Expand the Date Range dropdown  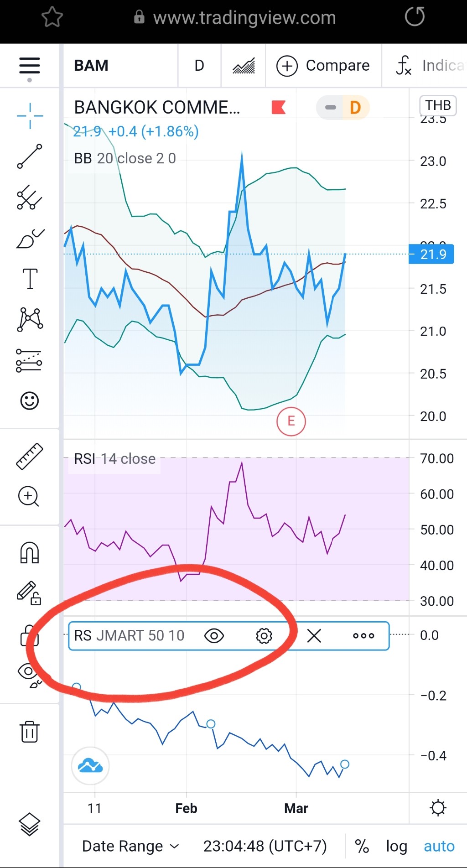coord(130,846)
